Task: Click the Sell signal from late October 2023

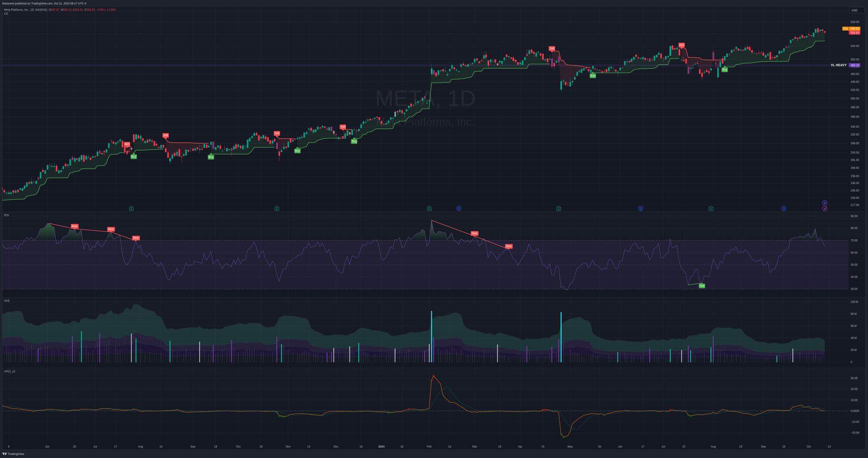Action: (277, 133)
